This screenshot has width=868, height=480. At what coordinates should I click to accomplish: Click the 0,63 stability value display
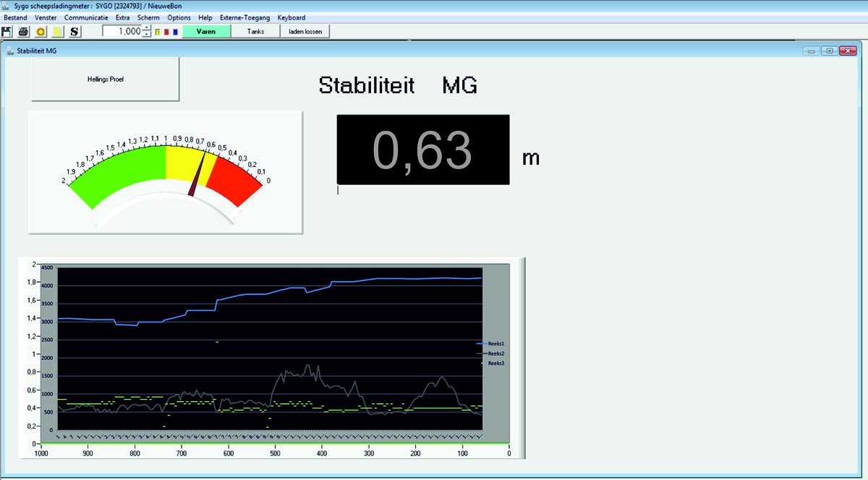coord(423,150)
